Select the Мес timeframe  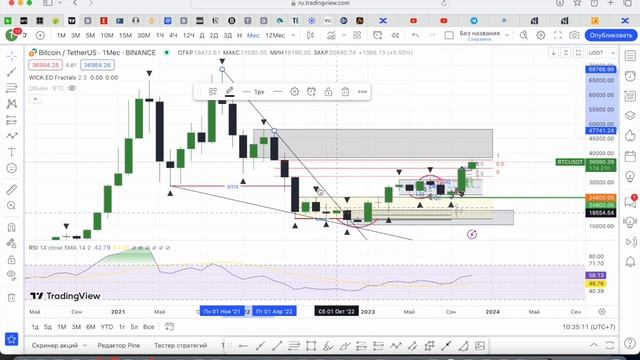pyautogui.click(x=253, y=36)
